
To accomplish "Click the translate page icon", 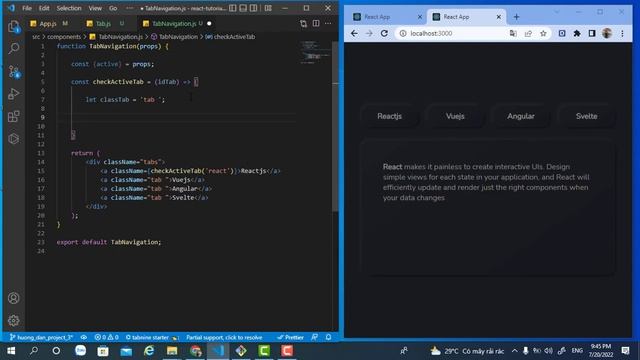I will (513, 33).
